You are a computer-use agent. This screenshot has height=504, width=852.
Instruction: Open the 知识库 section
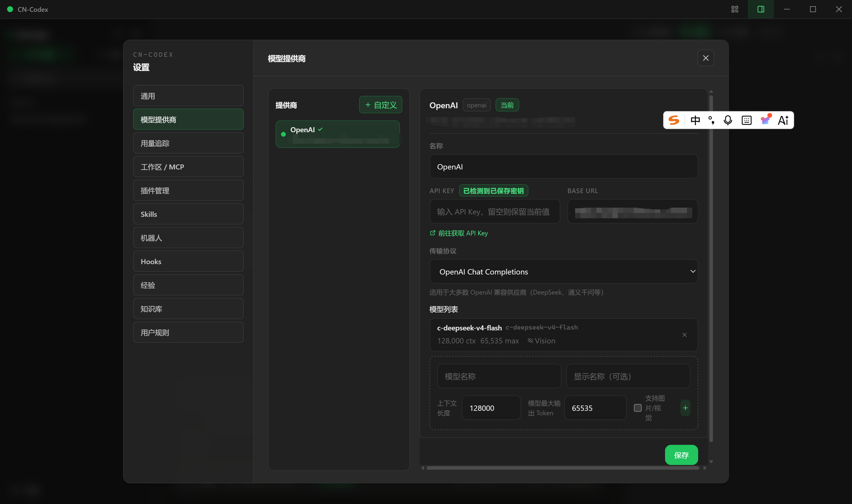[x=188, y=309]
